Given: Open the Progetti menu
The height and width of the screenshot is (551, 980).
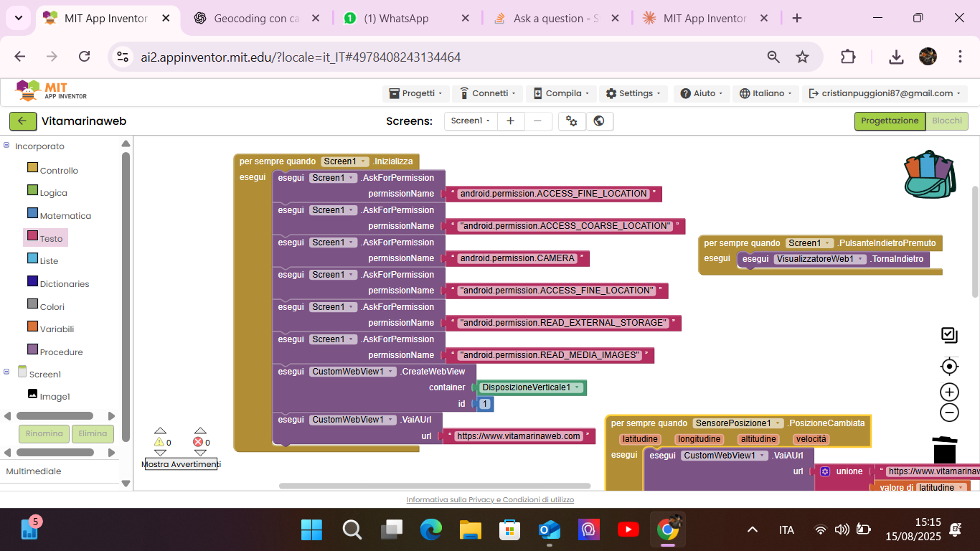Looking at the screenshot, I should (416, 93).
